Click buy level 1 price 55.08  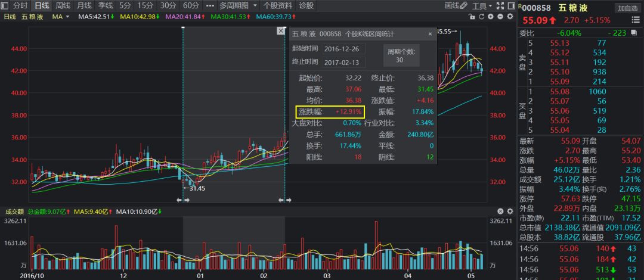(x=560, y=92)
